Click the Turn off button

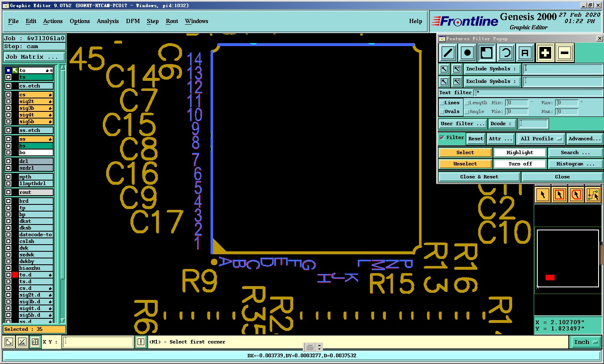point(520,164)
